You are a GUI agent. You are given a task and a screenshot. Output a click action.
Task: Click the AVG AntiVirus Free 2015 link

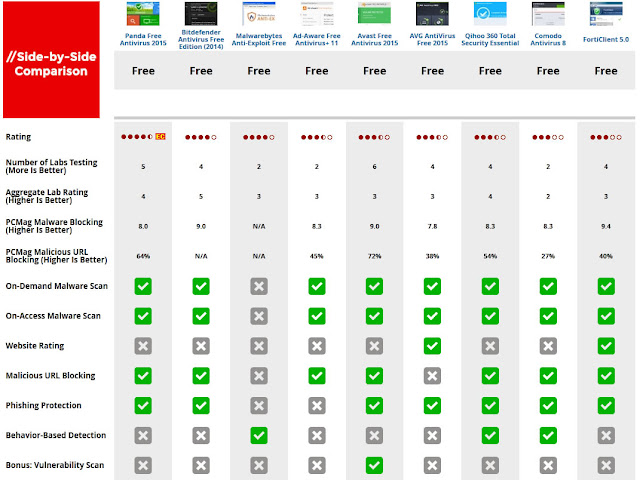(432, 39)
